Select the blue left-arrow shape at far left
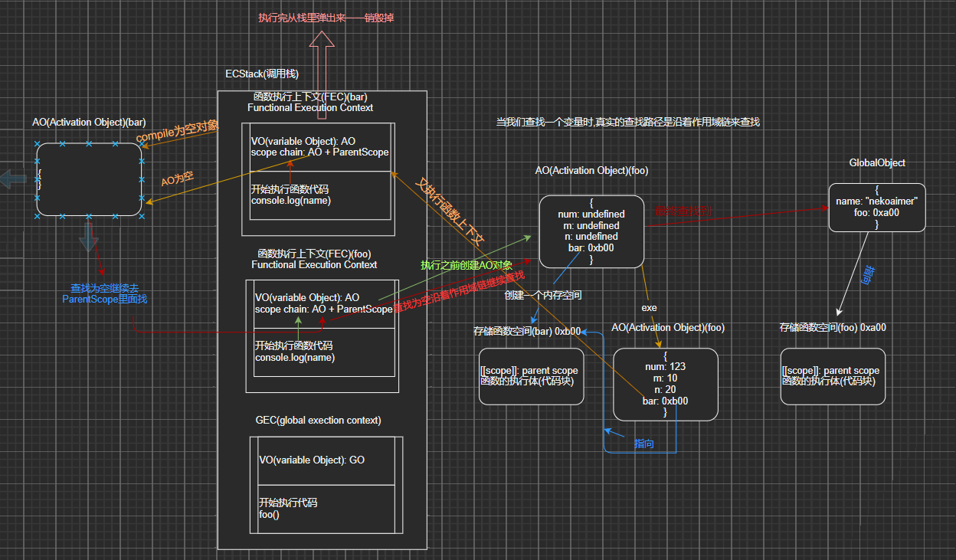The height and width of the screenshot is (560, 956). (x=11, y=178)
